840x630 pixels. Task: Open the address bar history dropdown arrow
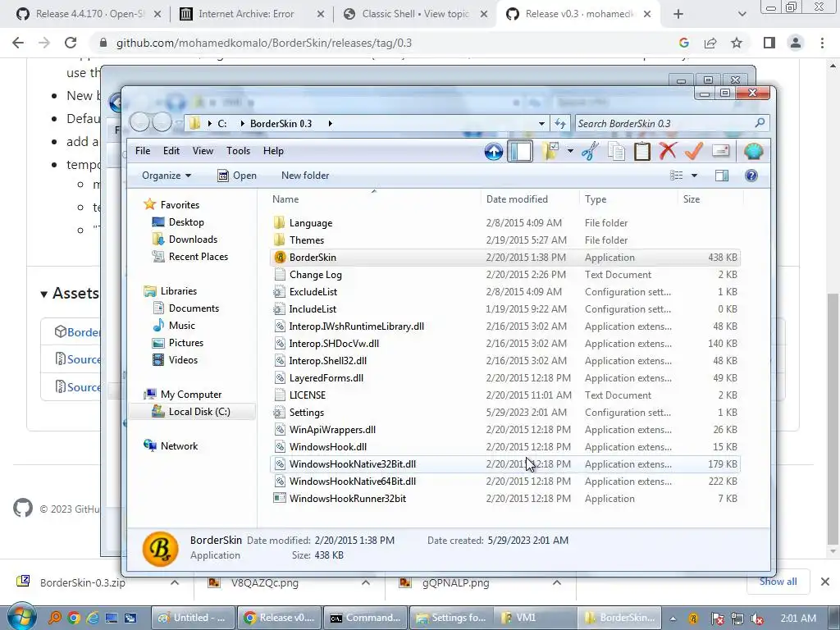pos(541,124)
